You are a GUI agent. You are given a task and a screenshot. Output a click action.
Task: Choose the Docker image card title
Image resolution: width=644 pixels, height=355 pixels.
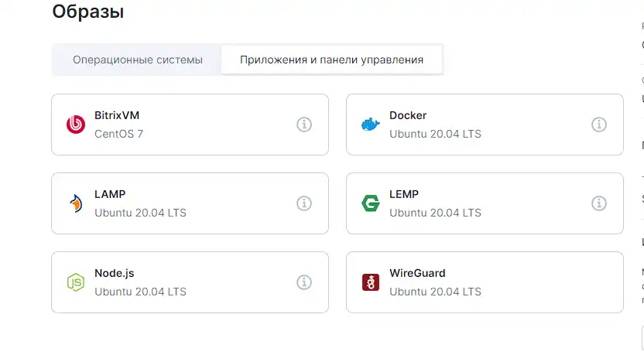408,115
